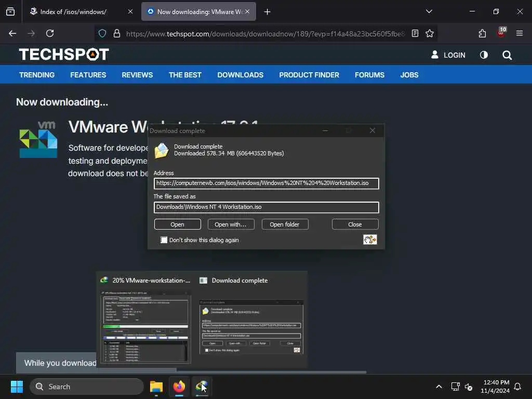Select the 20% VMware-workstation taskbar preview
Viewport: 532px width, 399px height.
[145, 318]
